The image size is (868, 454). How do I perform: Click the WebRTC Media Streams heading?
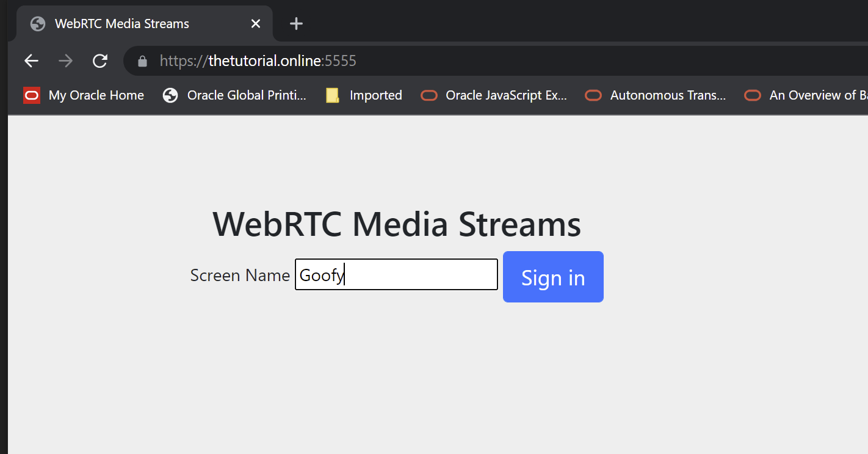pyautogui.click(x=397, y=224)
